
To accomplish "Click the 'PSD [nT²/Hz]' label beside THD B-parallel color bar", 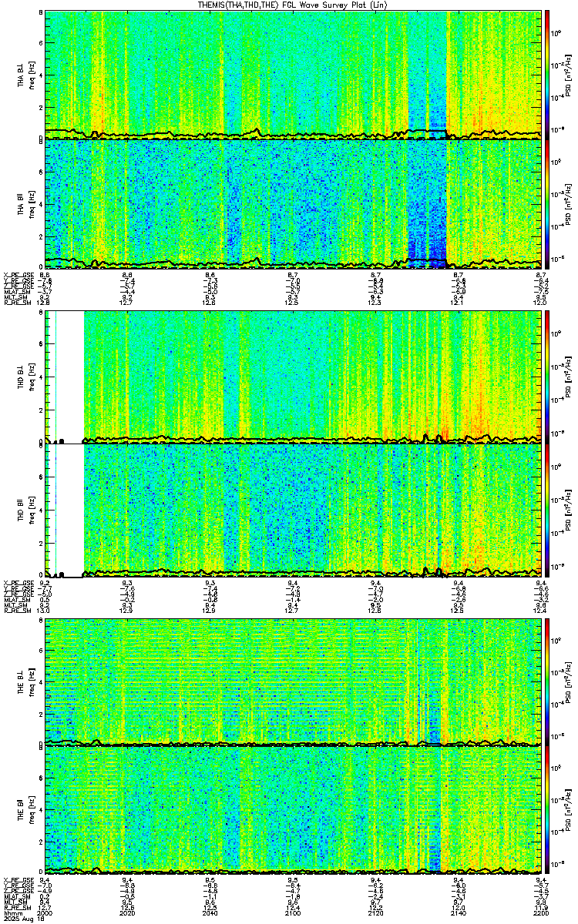I will 569,511.
